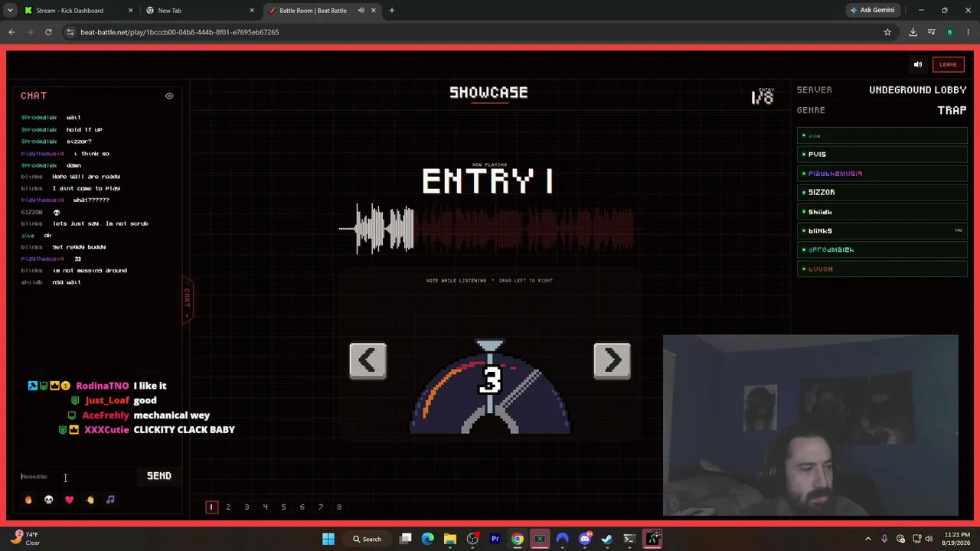980x551 pixels.
Task: Close the Battle Room browser tab
Action: (x=374, y=11)
